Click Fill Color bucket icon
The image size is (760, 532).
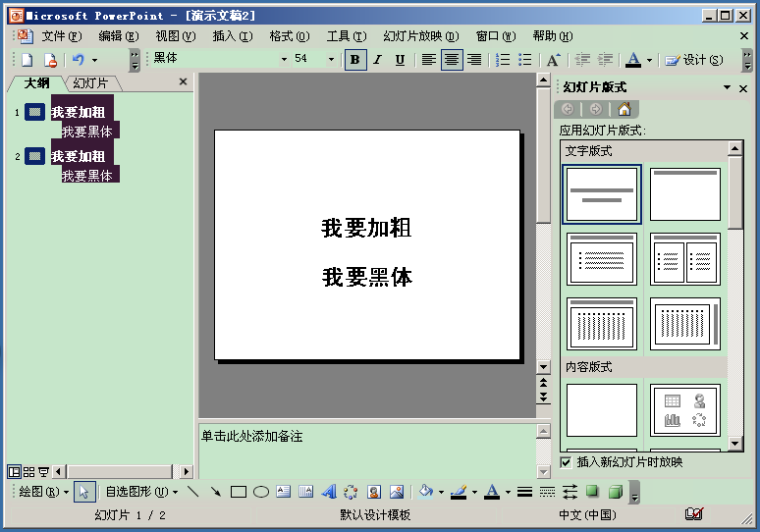tap(425, 493)
